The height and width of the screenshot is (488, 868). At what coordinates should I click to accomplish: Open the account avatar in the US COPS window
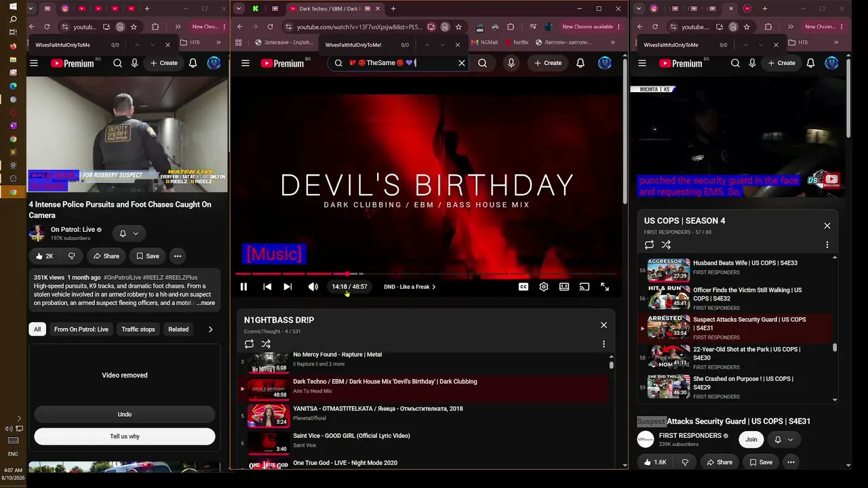click(x=831, y=63)
